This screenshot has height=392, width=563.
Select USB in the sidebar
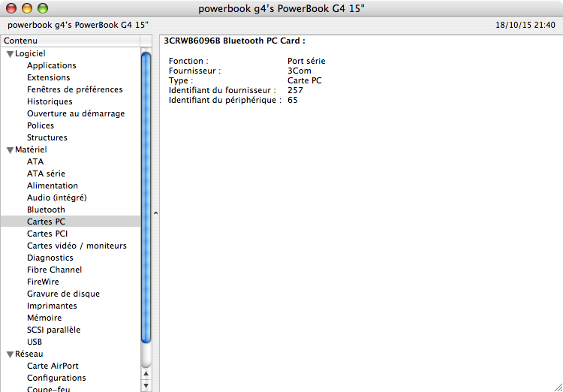[x=35, y=342]
